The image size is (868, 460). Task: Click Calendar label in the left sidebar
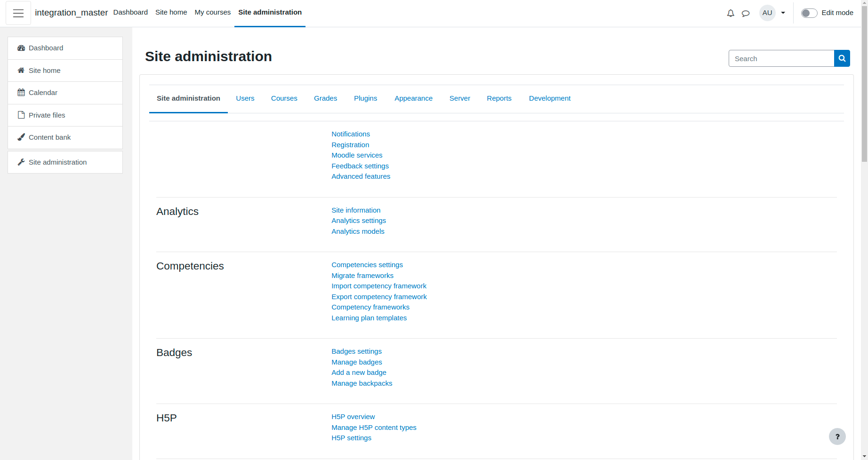[43, 93]
